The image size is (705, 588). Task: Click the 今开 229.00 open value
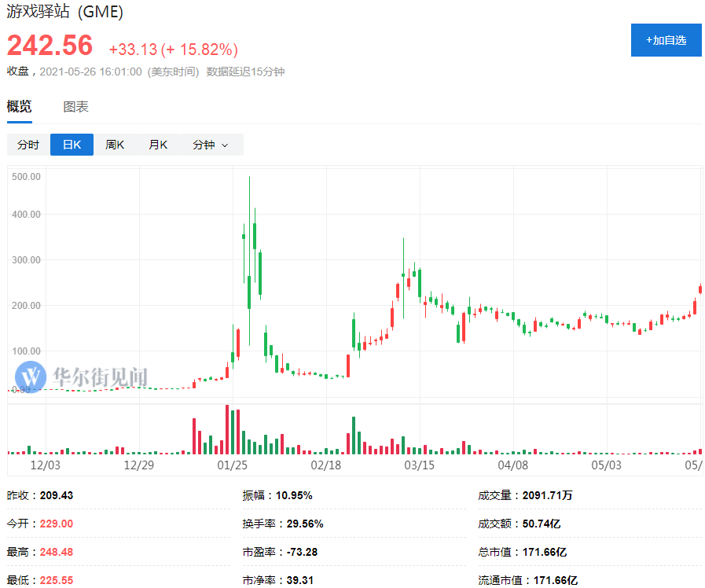tap(57, 524)
